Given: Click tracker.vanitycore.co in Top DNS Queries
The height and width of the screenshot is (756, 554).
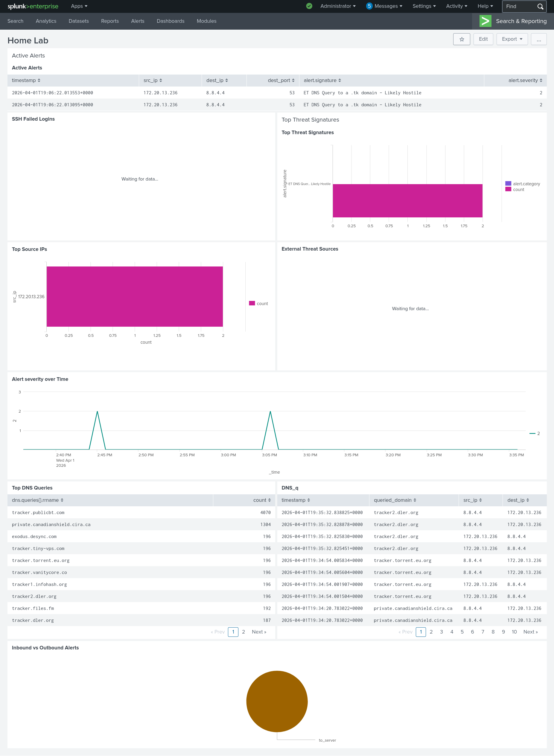Looking at the screenshot, I should (x=39, y=572).
